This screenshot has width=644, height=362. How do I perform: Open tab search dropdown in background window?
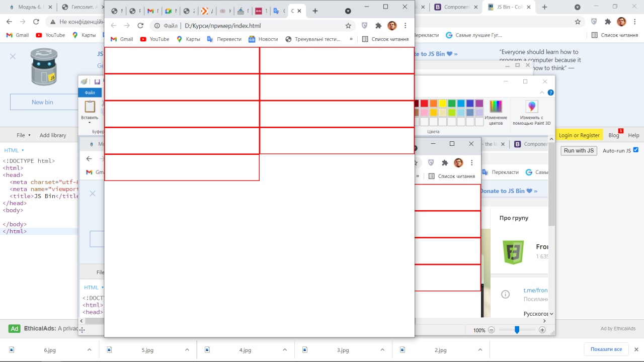point(578,7)
